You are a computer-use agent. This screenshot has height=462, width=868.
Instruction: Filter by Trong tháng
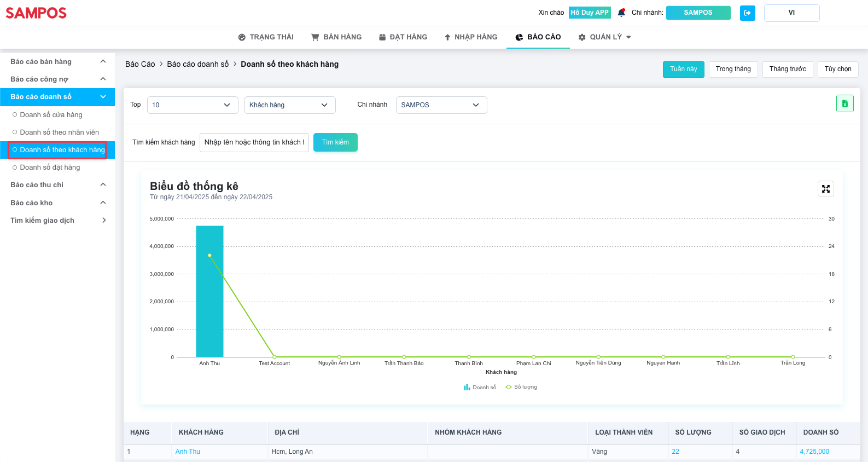(733, 69)
